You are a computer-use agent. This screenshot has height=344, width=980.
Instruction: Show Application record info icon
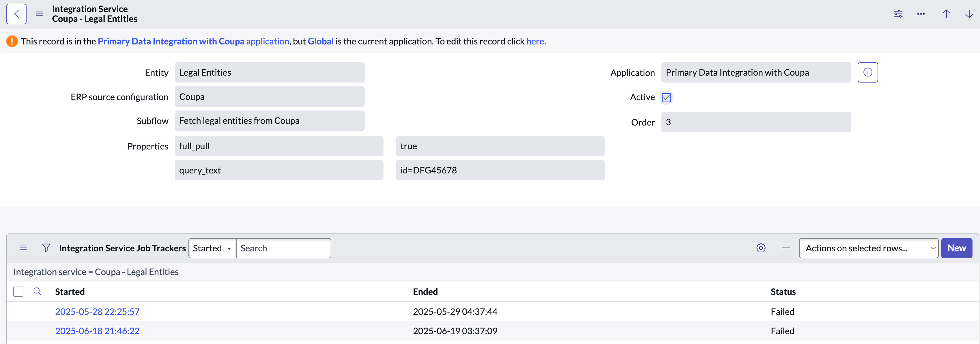pyautogui.click(x=867, y=72)
